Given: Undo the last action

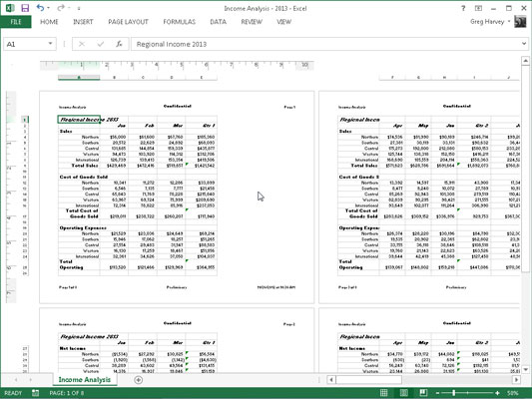Looking at the screenshot, I should click(x=40, y=8).
